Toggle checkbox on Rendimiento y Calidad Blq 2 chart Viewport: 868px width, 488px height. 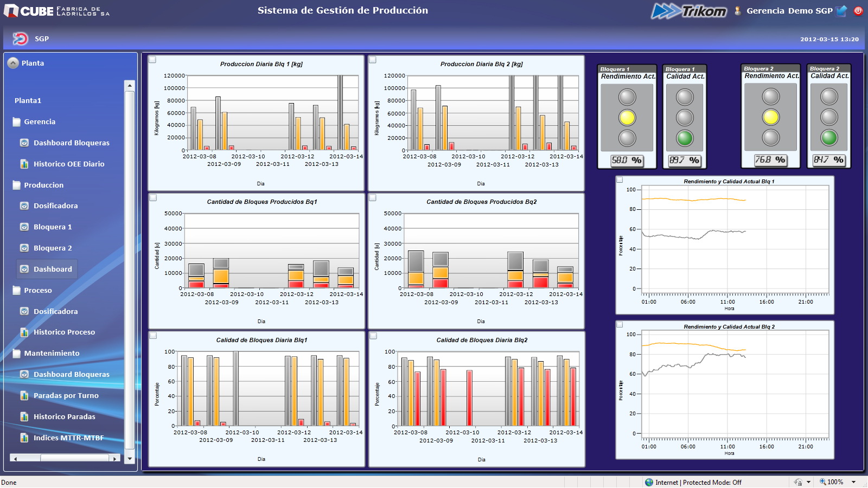(x=620, y=324)
